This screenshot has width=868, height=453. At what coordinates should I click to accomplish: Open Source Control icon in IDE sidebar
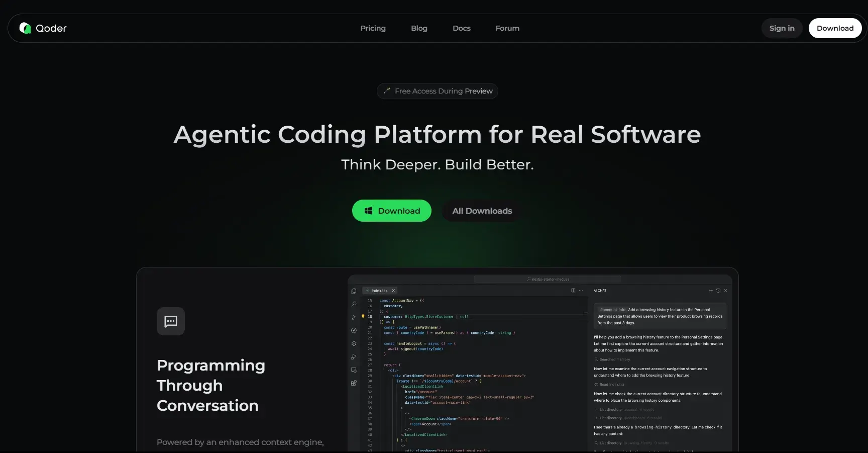click(354, 317)
